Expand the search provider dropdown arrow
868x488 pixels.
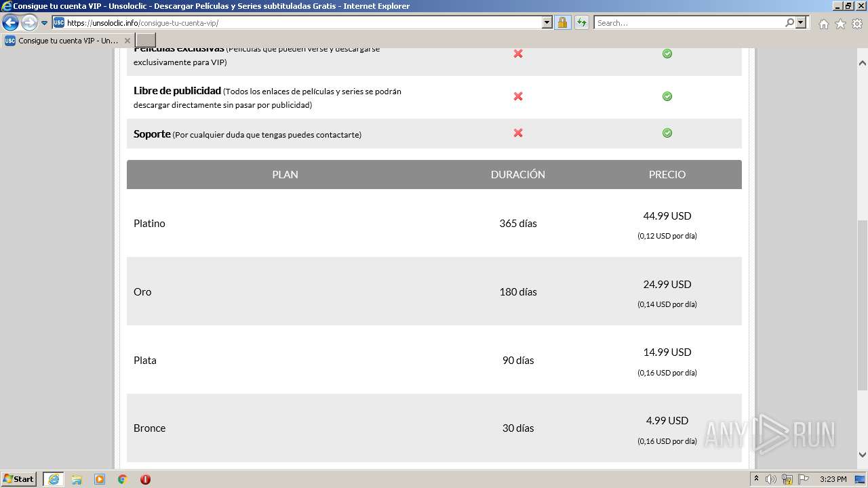(801, 23)
